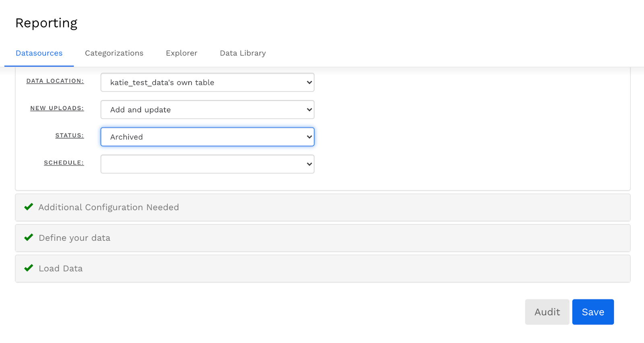
Task: Click the green checkmark beside Additional Configuration Needed
Action: 29,207
